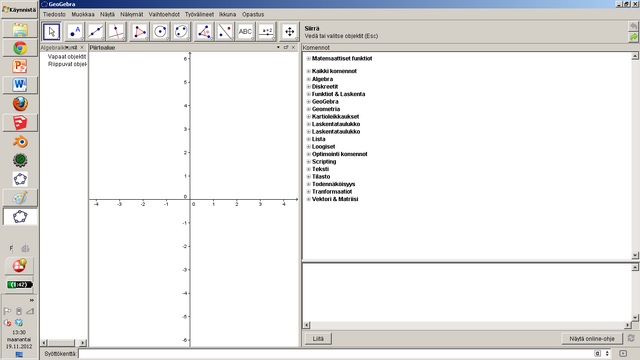This screenshot has height=360, width=640.
Task: Click the Undo arrow icon
Action: [633, 27]
